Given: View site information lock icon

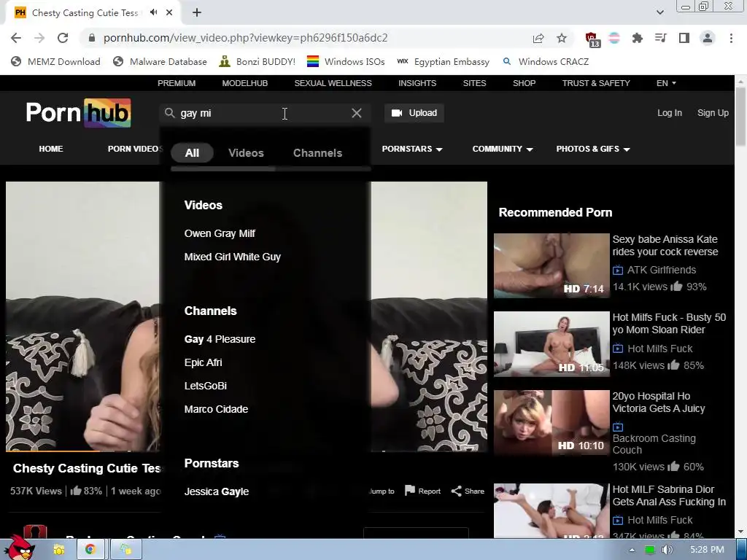Looking at the screenshot, I should pyautogui.click(x=92, y=38).
